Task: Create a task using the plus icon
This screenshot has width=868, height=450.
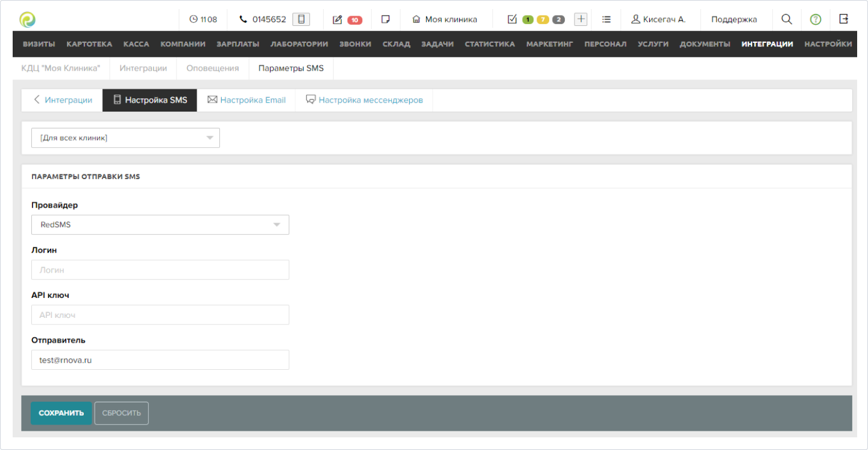Action: point(580,19)
